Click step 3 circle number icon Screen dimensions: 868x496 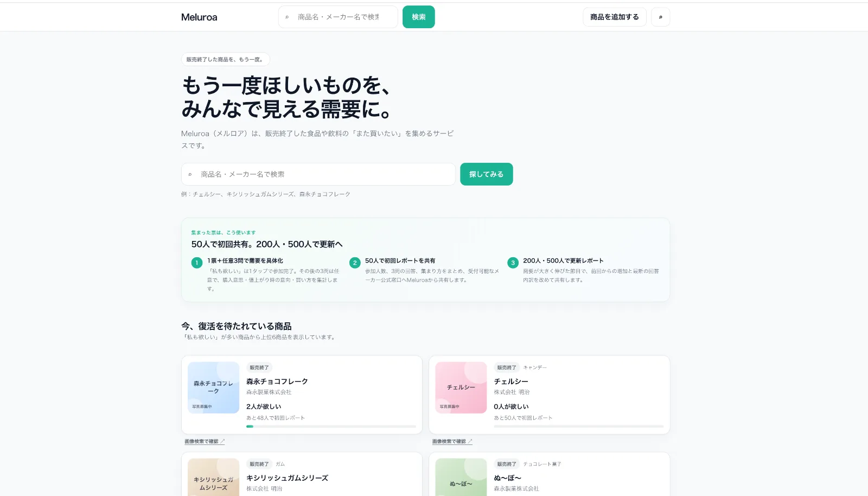tap(513, 263)
